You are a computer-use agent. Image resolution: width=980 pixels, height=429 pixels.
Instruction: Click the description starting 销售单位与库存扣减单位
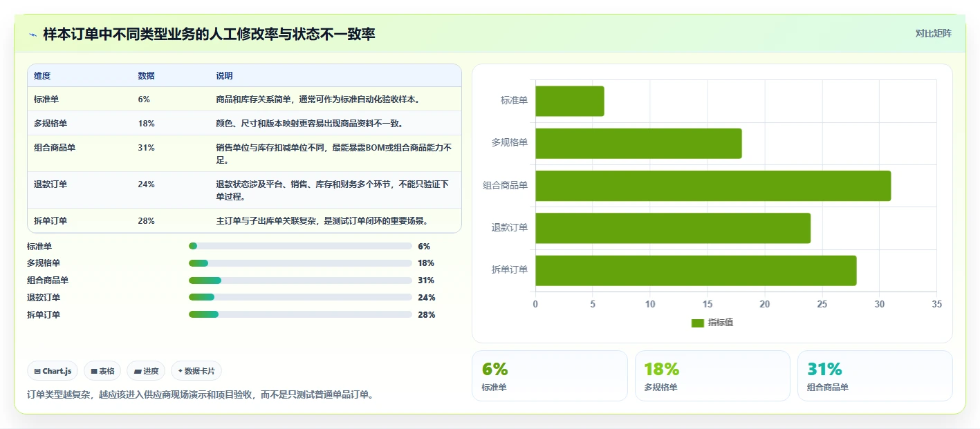pyautogui.click(x=335, y=153)
